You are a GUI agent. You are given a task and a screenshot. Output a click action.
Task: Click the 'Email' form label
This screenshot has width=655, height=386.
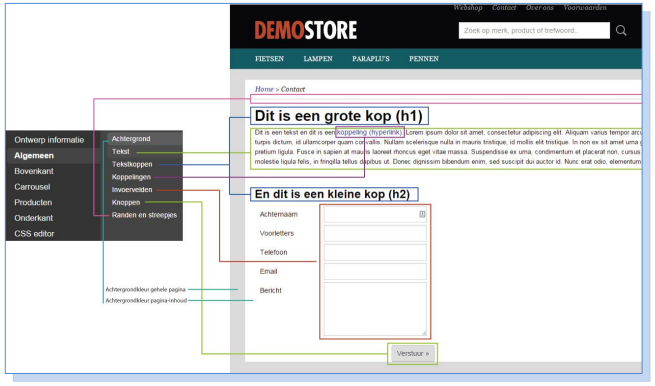pyautogui.click(x=268, y=272)
